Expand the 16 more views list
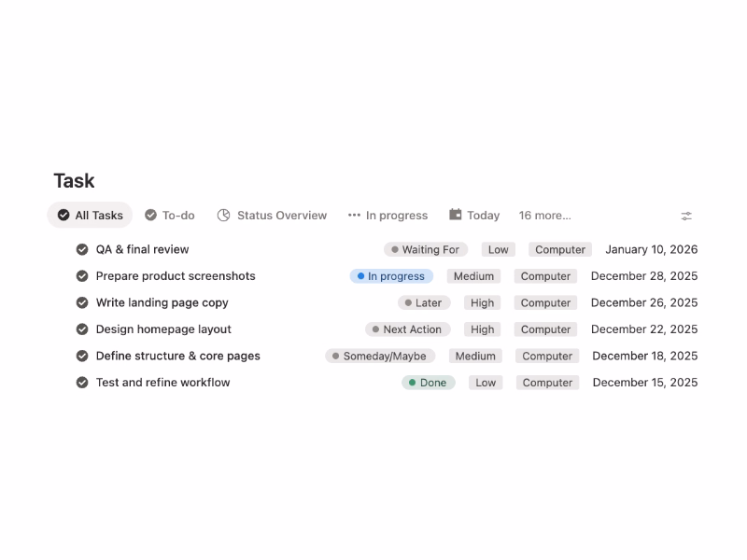This screenshot has width=747, height=560. pyautogui.click(x=544, y=216)
